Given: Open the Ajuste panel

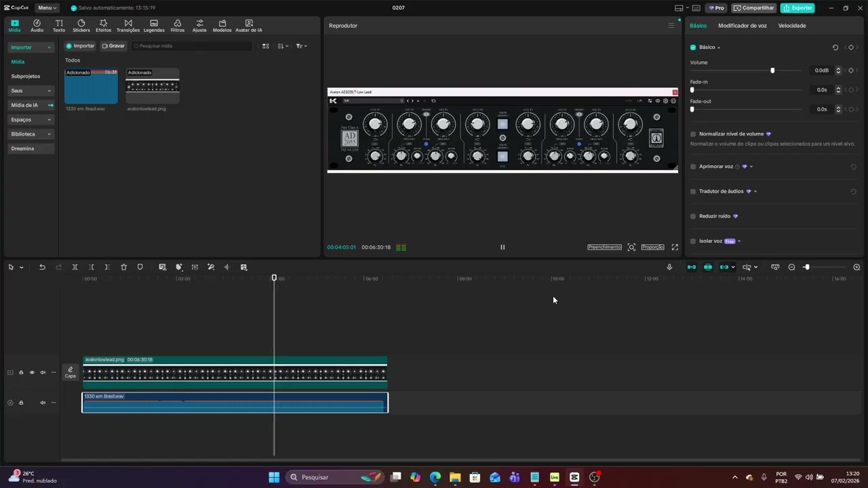Looking at the screenshot, I should click(199, 26).
